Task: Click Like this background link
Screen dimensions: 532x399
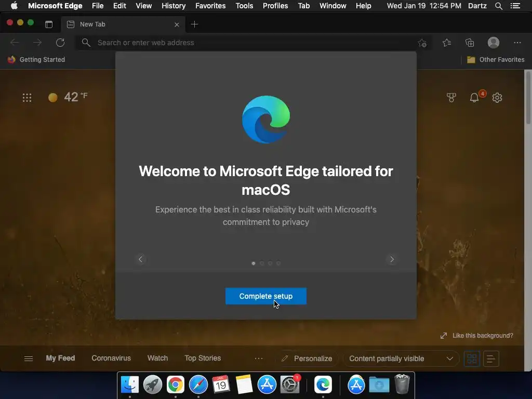Action: 477,336
